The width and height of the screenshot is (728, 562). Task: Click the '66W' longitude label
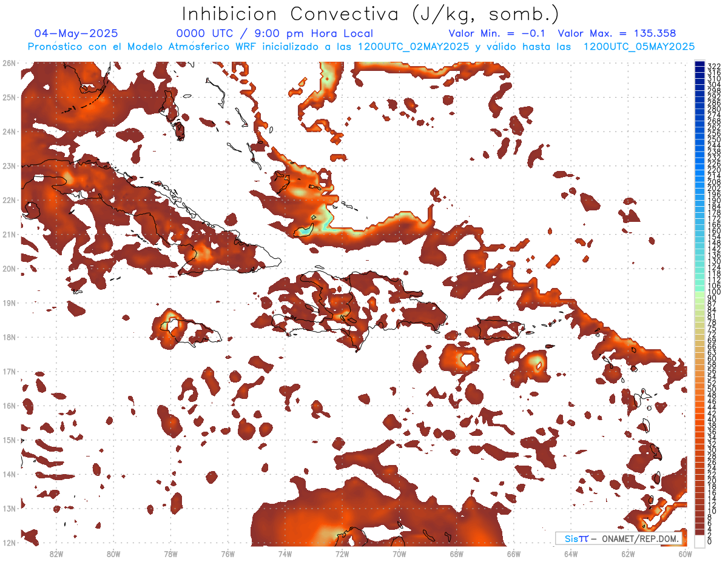pyautogui.click(x=514, y=554)
